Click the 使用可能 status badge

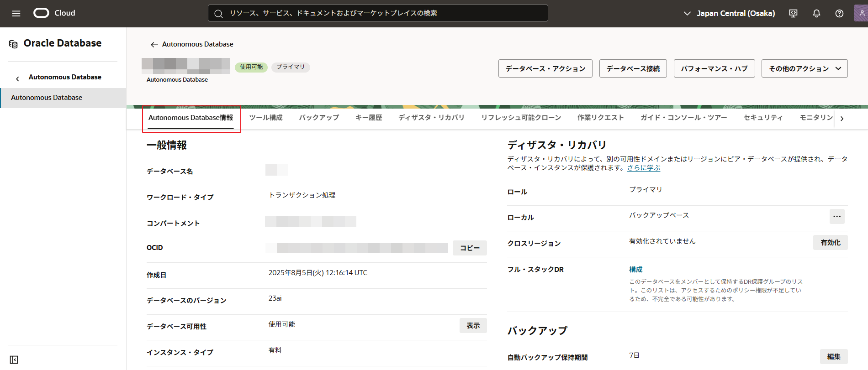pyautogui.click(x=251, y=67)
